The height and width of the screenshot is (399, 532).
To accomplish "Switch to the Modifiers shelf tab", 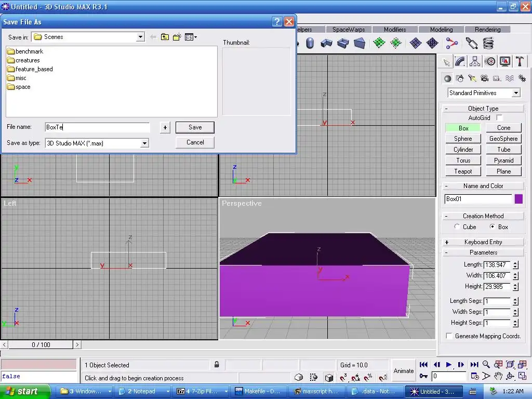I will [x=395, y=30].
